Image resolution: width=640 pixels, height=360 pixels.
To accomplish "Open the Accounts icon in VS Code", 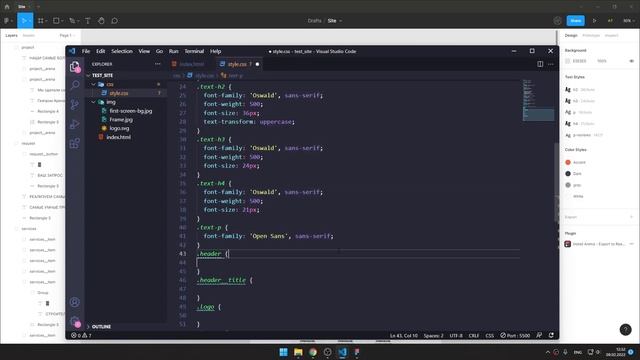I will (75, 302).
